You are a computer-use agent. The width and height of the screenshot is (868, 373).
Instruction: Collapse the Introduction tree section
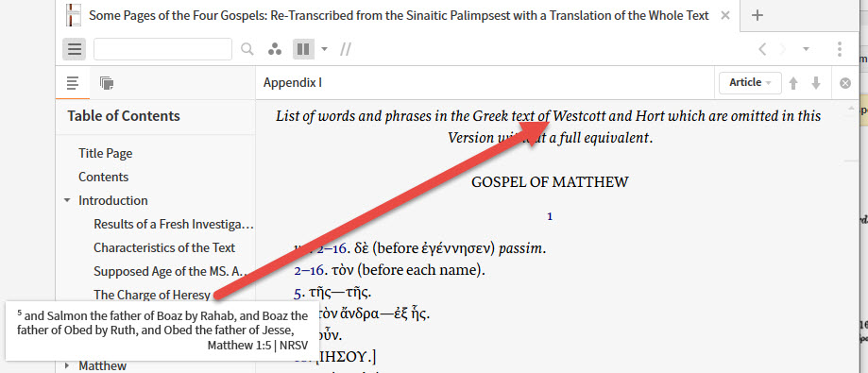coord(68,200)
